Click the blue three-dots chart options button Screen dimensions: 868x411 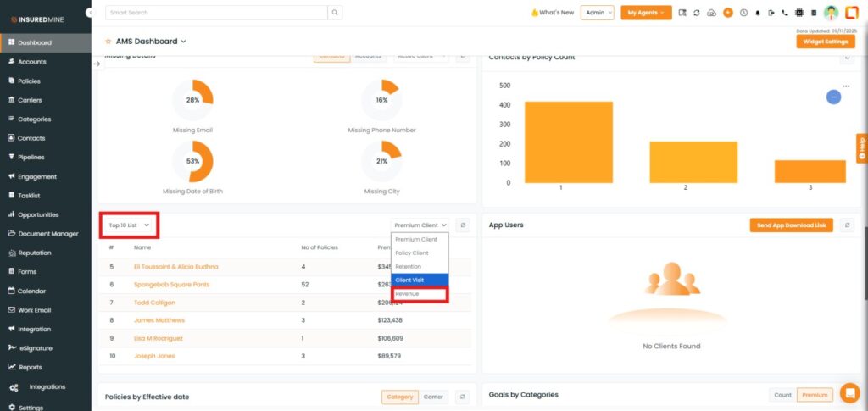[833, 97]
